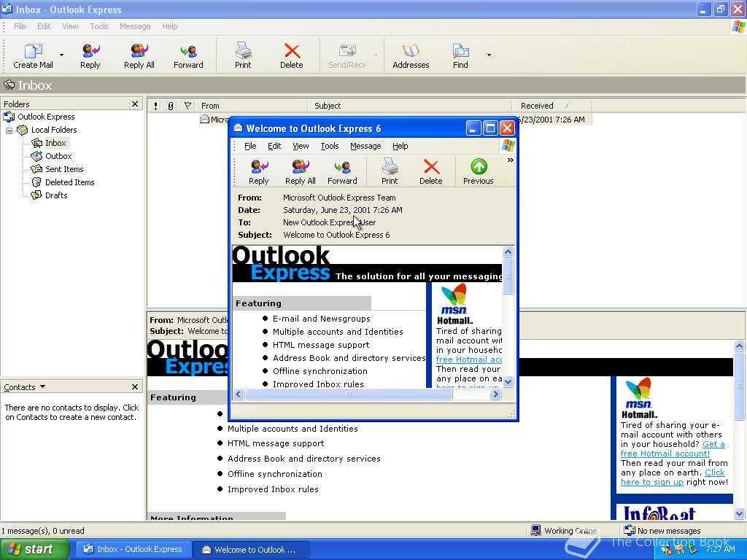Select Outlook Express root in the folder tree

46,117
